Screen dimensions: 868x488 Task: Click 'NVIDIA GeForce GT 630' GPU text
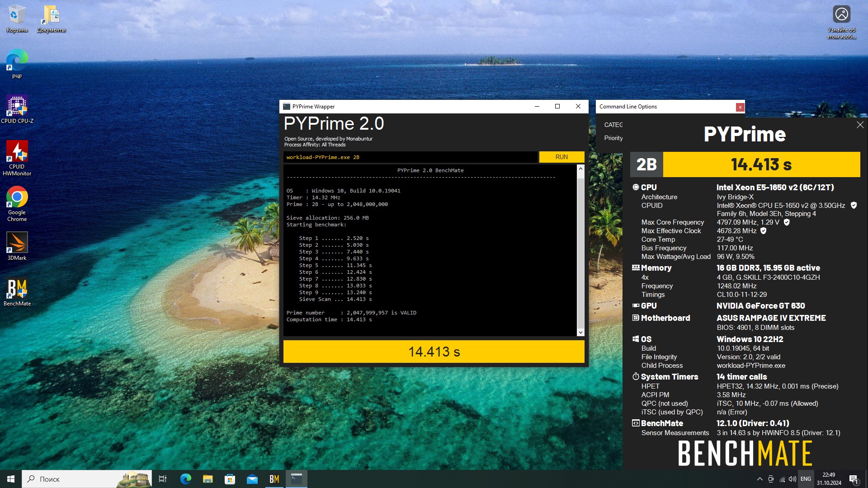[760, 305]
